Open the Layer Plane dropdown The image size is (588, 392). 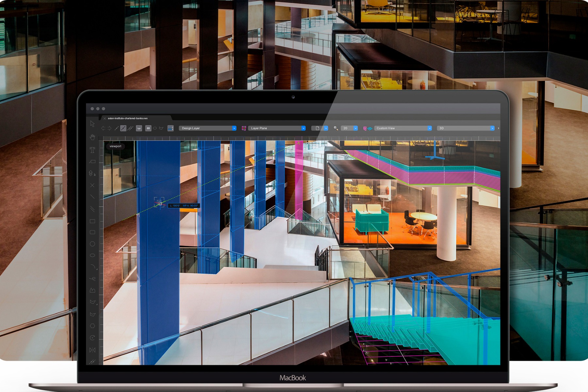click(x=277, y=128)
